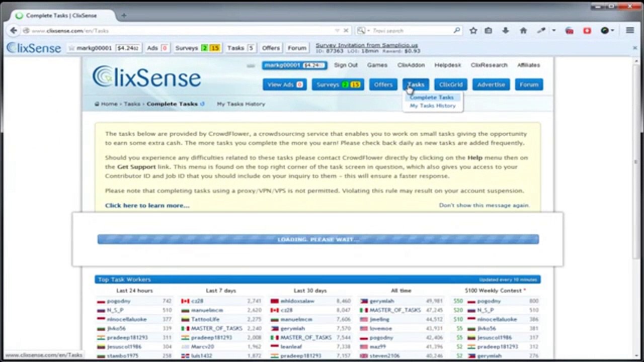Click pogodny in Last 24 hours list
Viewport: 644px width, 362px height.
[119, 301]
